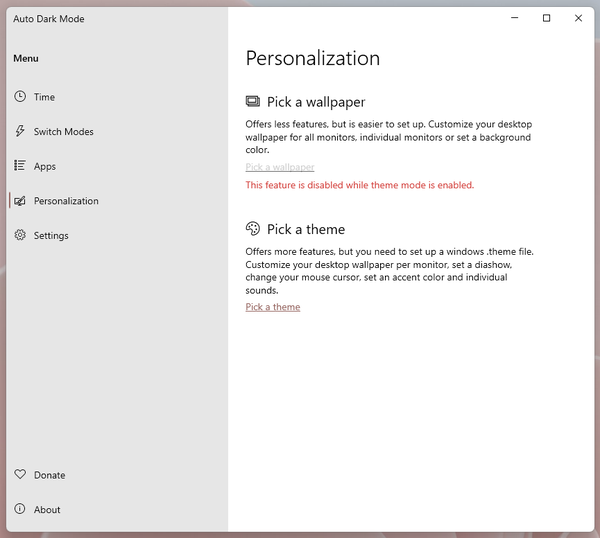Click the picture icon next to Pick a wallpaper heading
This screenshot has width=600, height=538.
[x=253, y=102]
